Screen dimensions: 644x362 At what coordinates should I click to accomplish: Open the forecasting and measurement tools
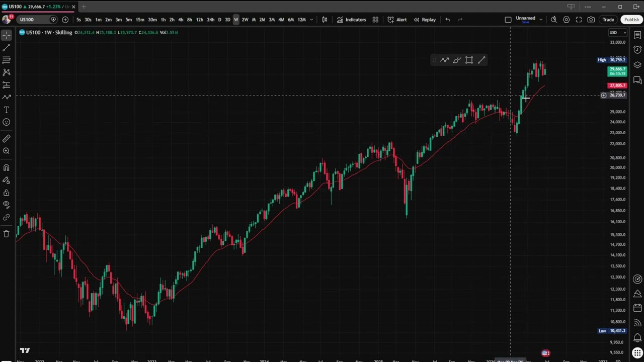point(7,85)
